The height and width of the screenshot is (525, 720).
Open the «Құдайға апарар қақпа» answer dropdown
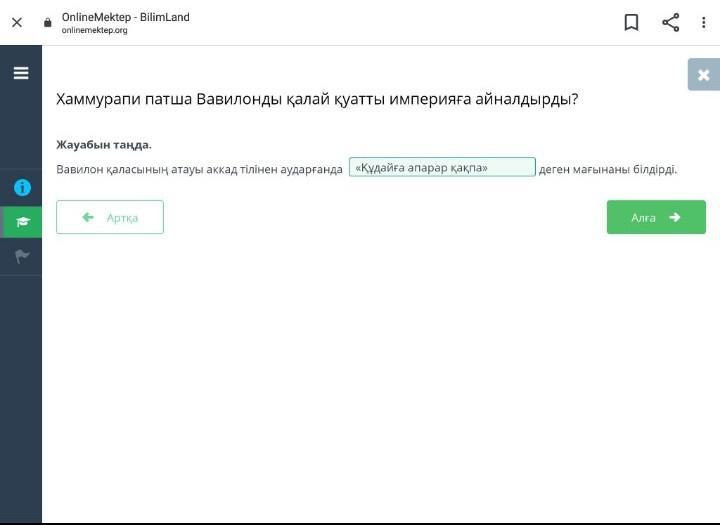[442, 167]
